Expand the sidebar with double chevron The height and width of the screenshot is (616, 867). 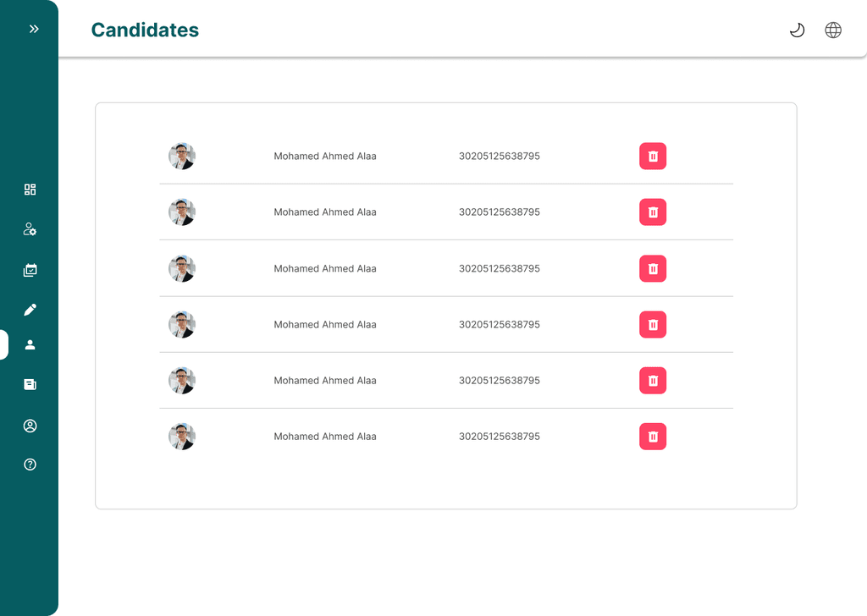point(34,29)
